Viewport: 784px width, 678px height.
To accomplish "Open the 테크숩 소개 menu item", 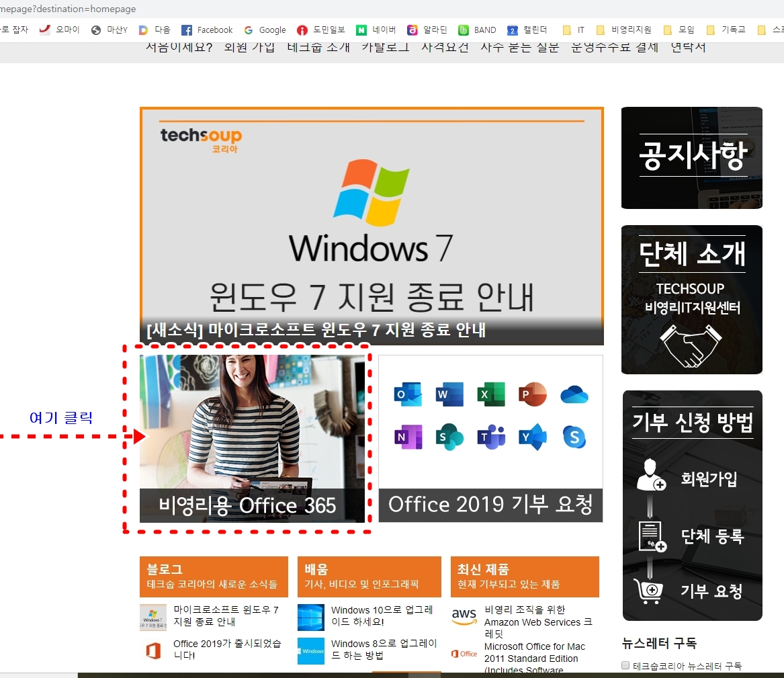I will [x=318, y=48].
